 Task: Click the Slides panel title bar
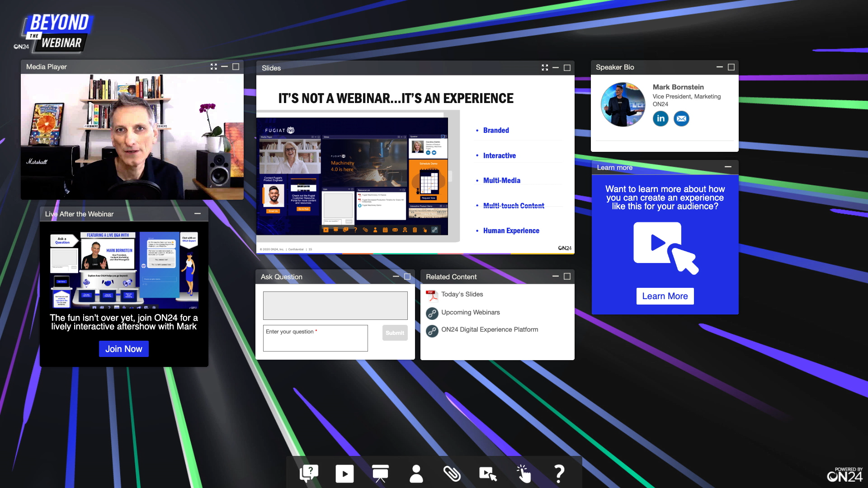click(415, 68)
